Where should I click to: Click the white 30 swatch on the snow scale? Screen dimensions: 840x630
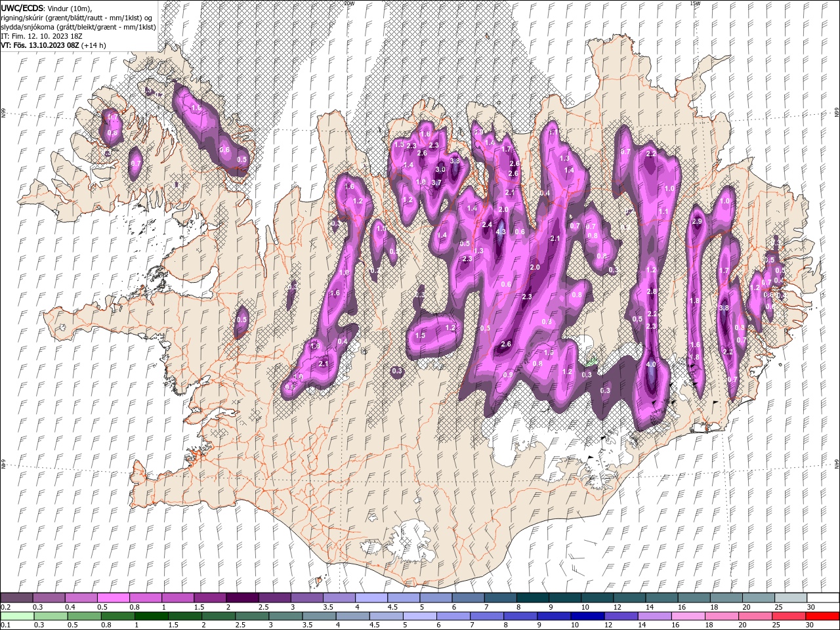tap(823, 597)
